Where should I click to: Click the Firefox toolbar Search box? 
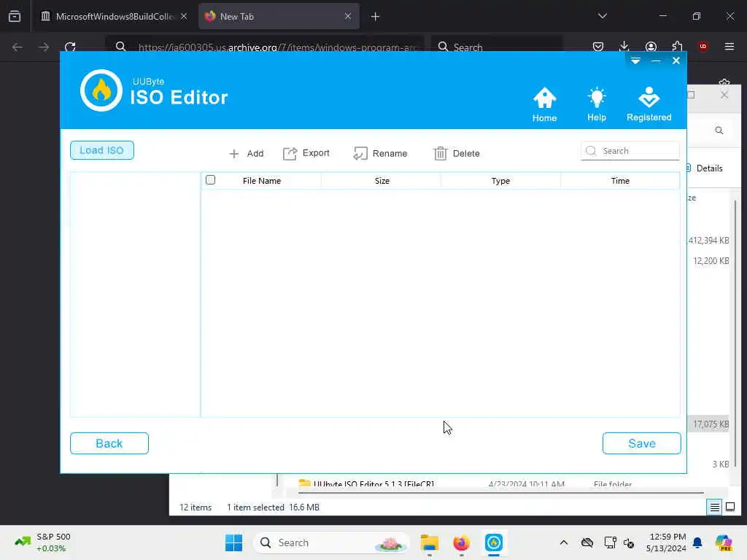497,47
